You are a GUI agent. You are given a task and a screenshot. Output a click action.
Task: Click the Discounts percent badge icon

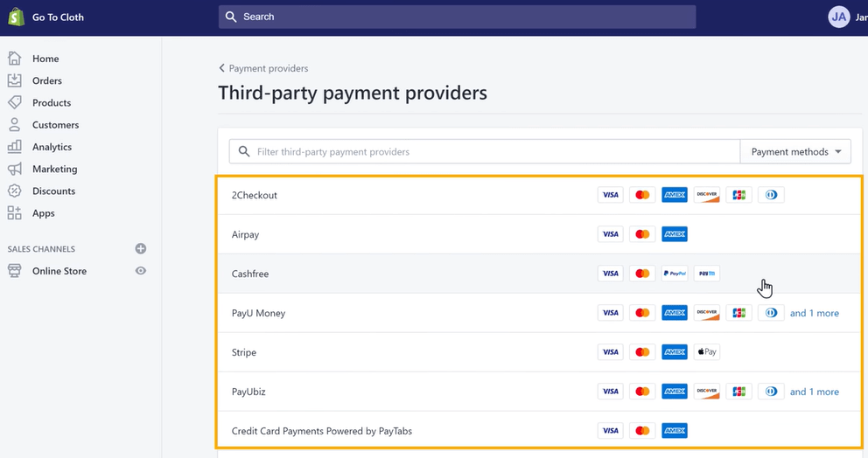(x=14, y=191)
